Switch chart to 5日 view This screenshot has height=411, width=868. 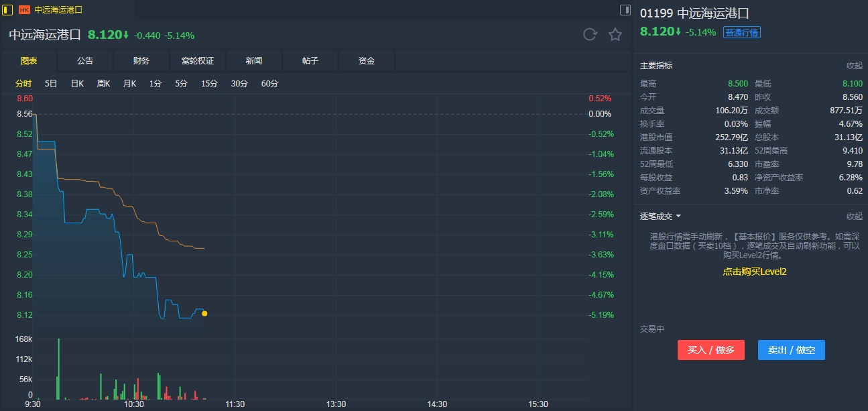pyautogui.click(x=51, y=84)
